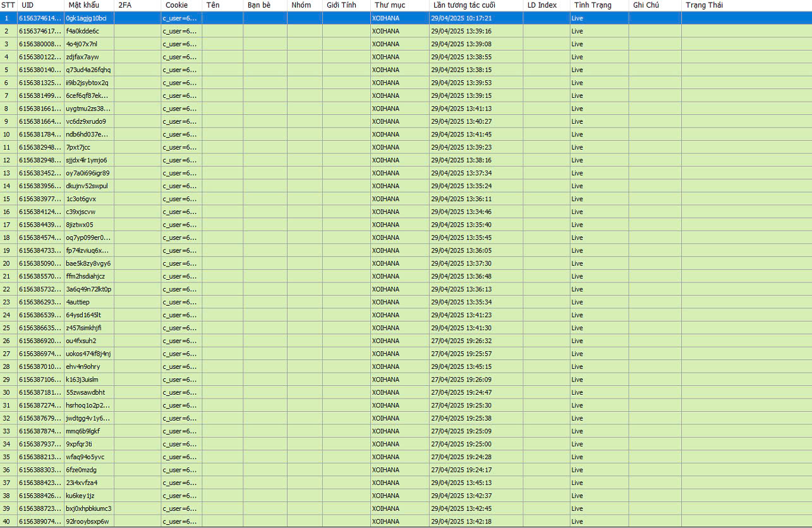Select row 1 dated 29/04/2025 10:17:21
Image resolution: width=812 pixels, height=528 pixels.
tap(461, 18)
